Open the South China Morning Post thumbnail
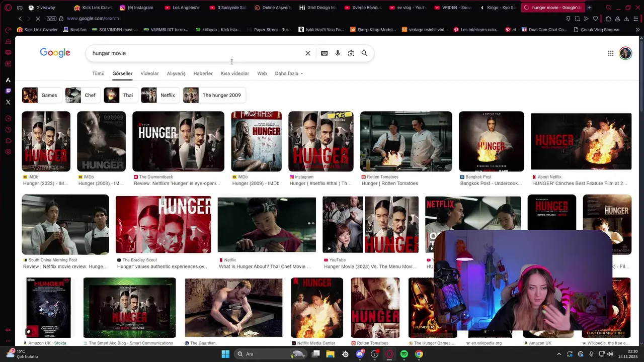The width and height of the screenshot is (644, 362). click(65, 224)
